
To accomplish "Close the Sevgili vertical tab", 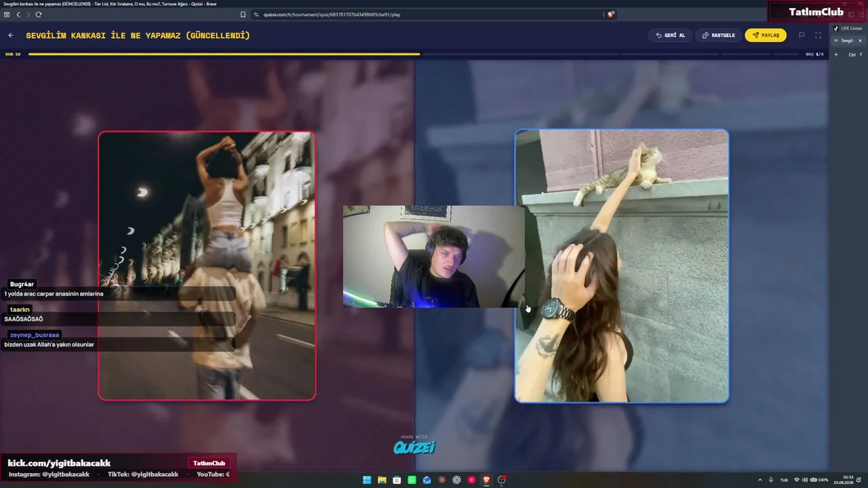I will (x=860, y=41).
